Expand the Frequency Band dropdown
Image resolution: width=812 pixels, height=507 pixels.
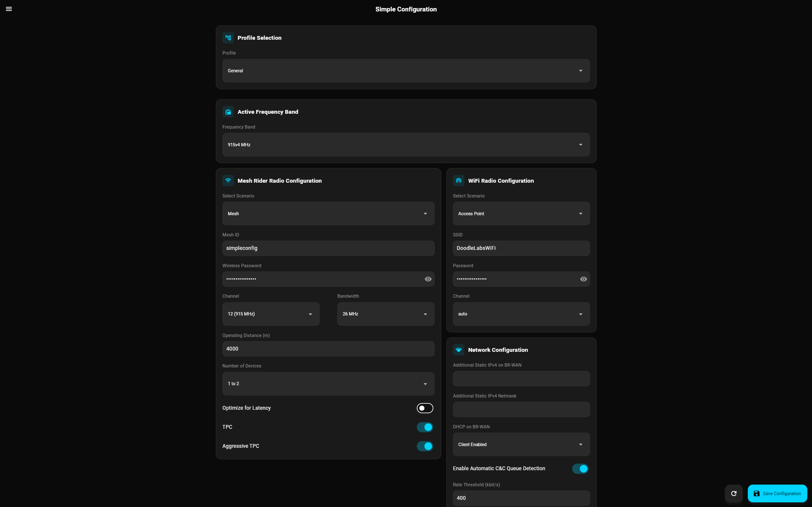(406, 145)
